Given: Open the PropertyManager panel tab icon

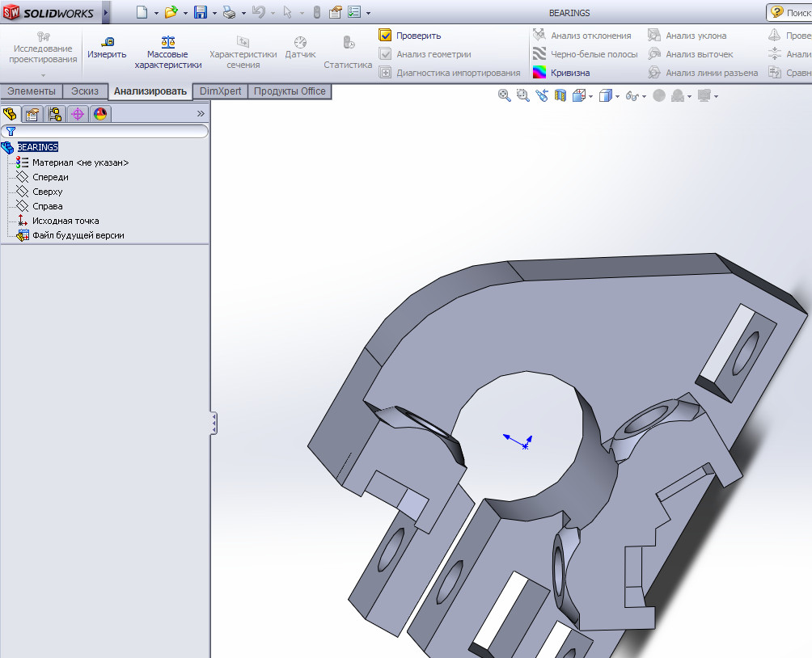Looking at the screenshot, I should click(32, 114).
